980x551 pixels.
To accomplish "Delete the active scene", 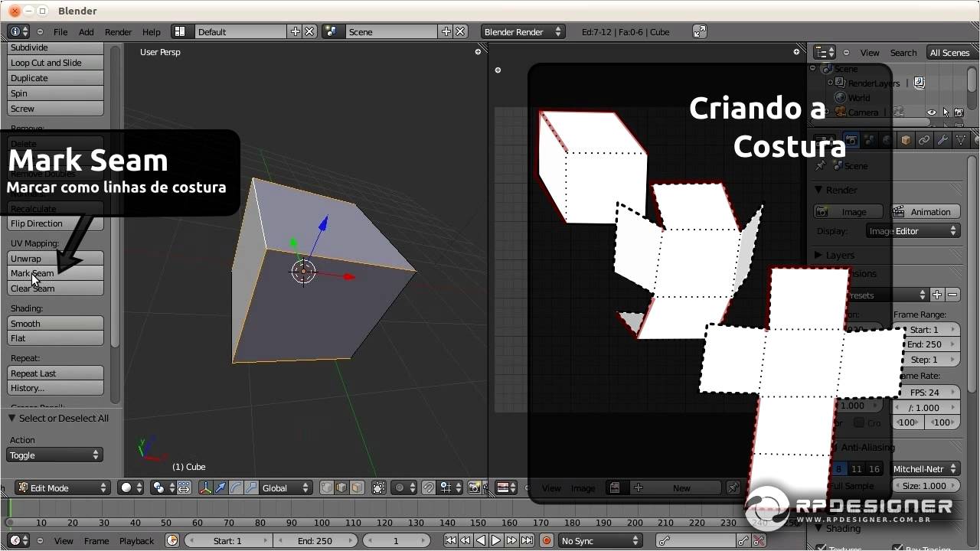I will (x=461, y=31).
